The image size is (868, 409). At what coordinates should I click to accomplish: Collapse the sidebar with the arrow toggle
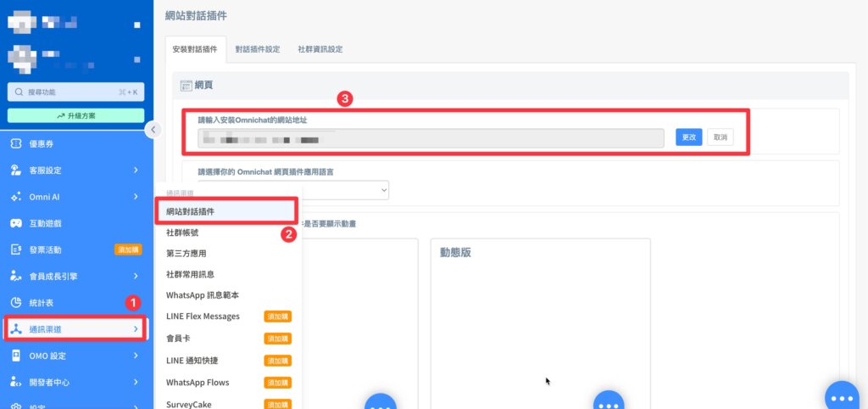click(x=153, y=129)
